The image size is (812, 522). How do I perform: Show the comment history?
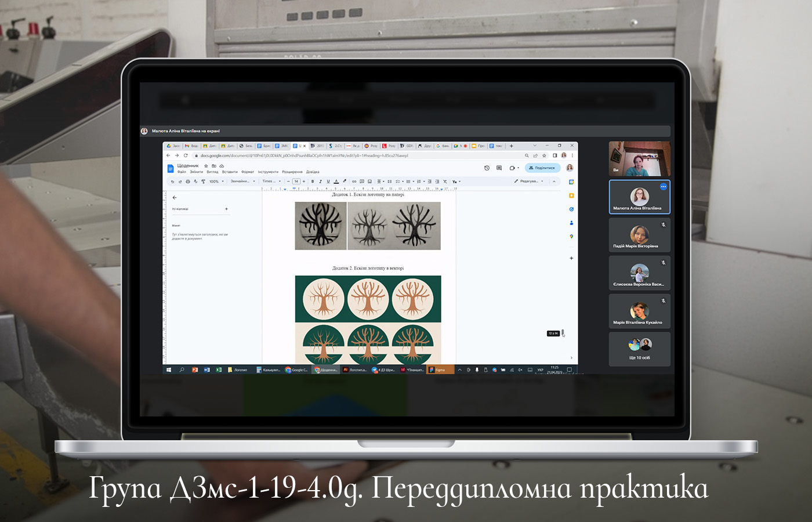click(499, 168)
